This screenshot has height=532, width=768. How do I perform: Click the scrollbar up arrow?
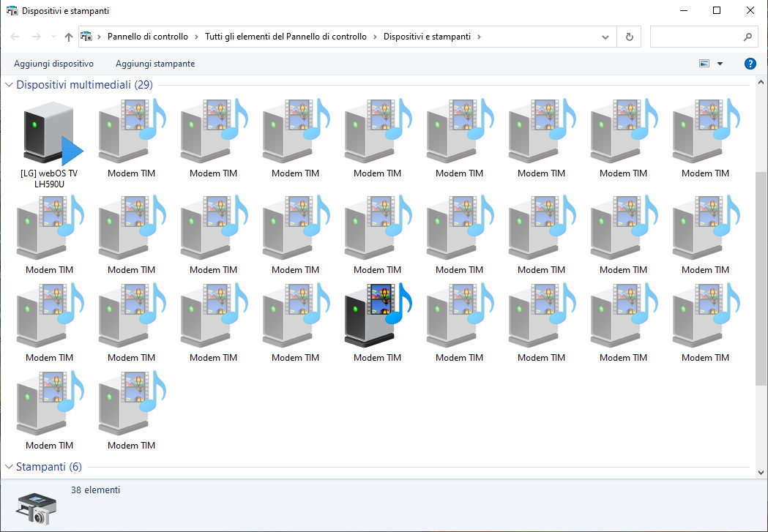[761, 82]
